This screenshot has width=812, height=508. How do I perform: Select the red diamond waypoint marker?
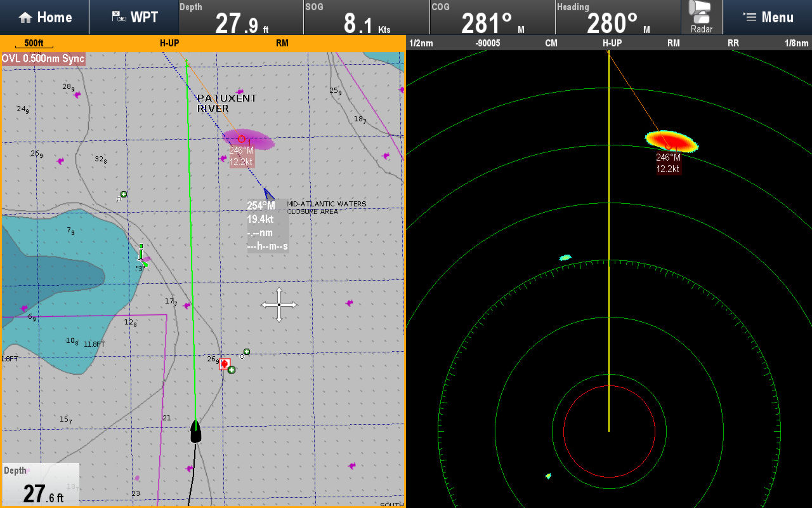225,363
